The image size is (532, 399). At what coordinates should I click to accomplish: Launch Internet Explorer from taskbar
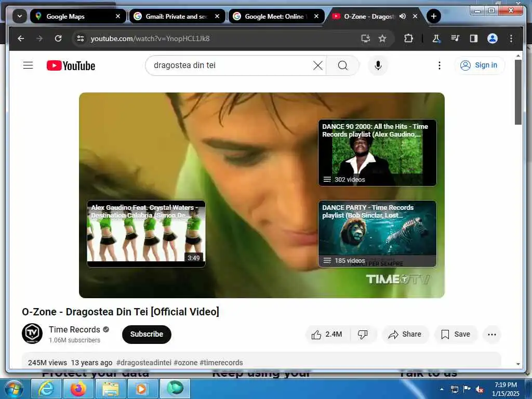coord(46,389)
